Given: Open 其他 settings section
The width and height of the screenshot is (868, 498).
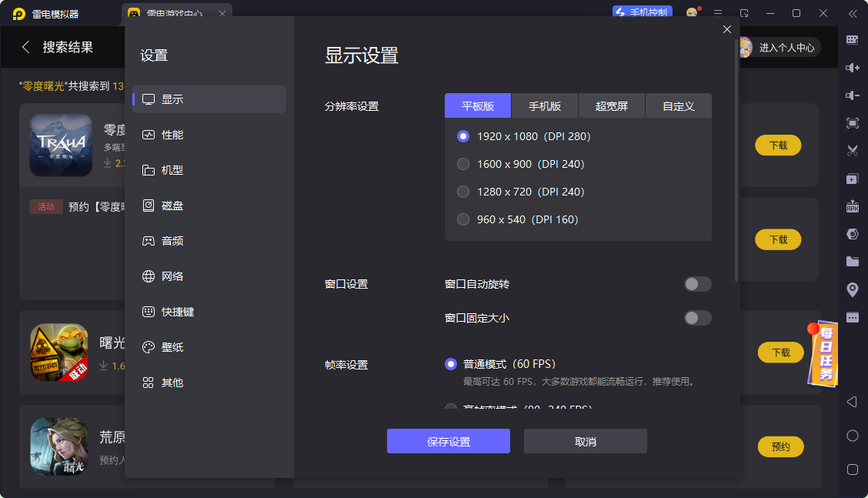Looking at the screenshot, I should click(x=209, y=383).
